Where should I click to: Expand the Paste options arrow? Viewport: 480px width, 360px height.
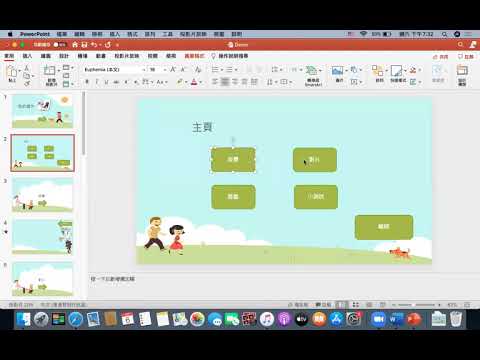click(x=19, y=71)
